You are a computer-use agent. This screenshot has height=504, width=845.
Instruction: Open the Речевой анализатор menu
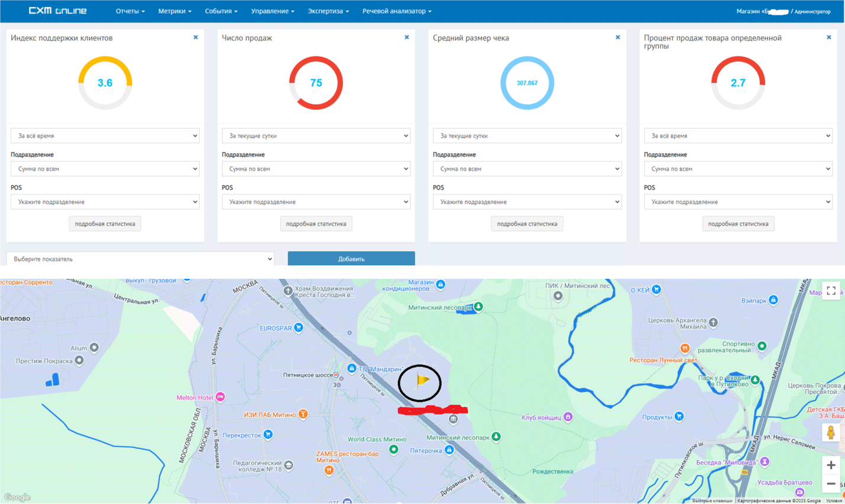click(x=397, y=11)
